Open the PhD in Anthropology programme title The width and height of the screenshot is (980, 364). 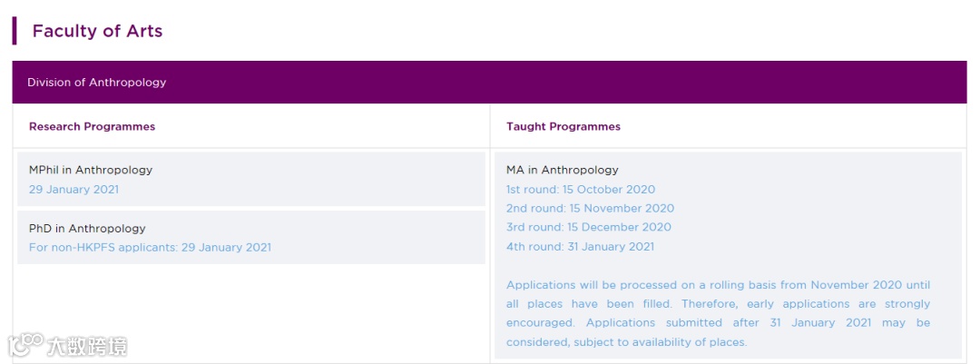[87, 229]
